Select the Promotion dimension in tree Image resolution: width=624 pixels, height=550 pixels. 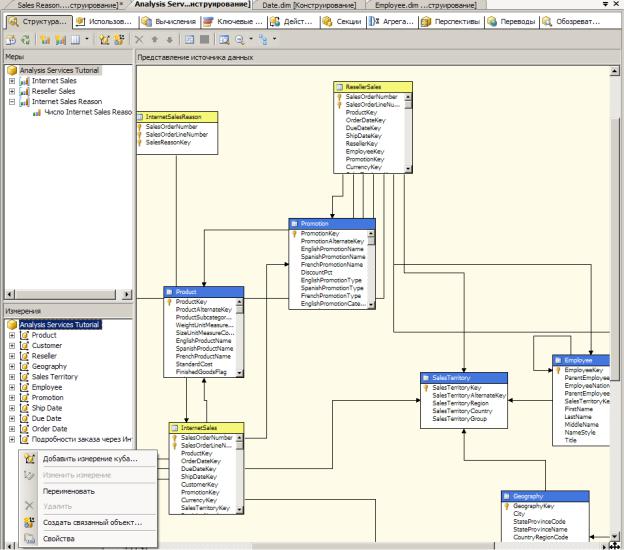click(x=47, y=398)
